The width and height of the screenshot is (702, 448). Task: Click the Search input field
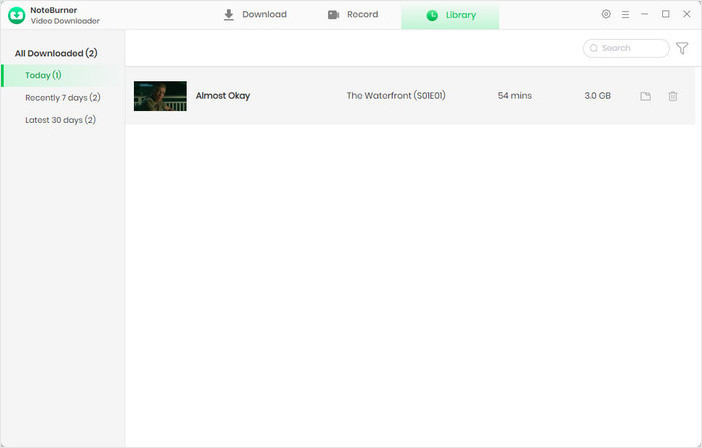click(630, 48)
